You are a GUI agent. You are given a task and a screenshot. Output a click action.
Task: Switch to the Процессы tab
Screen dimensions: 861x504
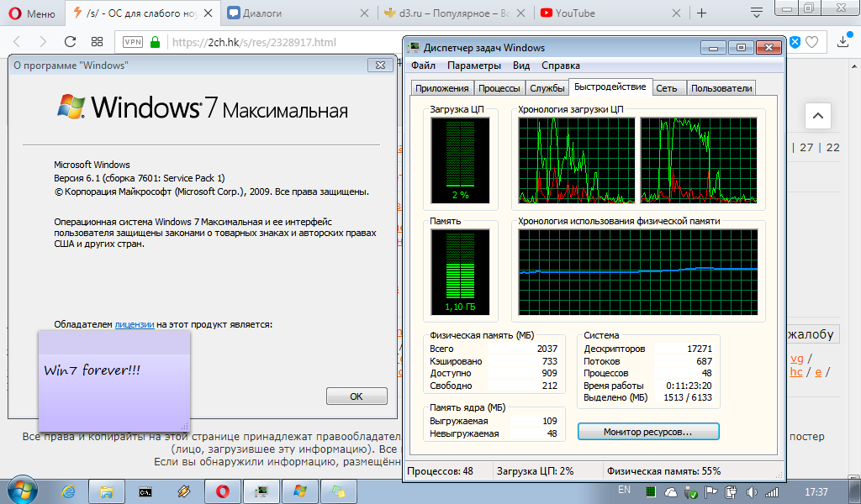[x=499, y=88]
